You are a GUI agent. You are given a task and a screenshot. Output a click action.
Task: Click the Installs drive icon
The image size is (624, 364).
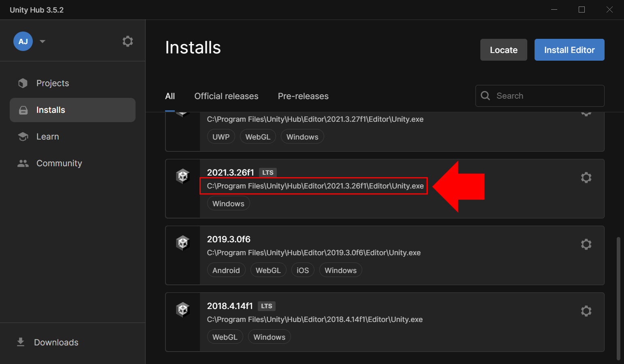[23, 110]
